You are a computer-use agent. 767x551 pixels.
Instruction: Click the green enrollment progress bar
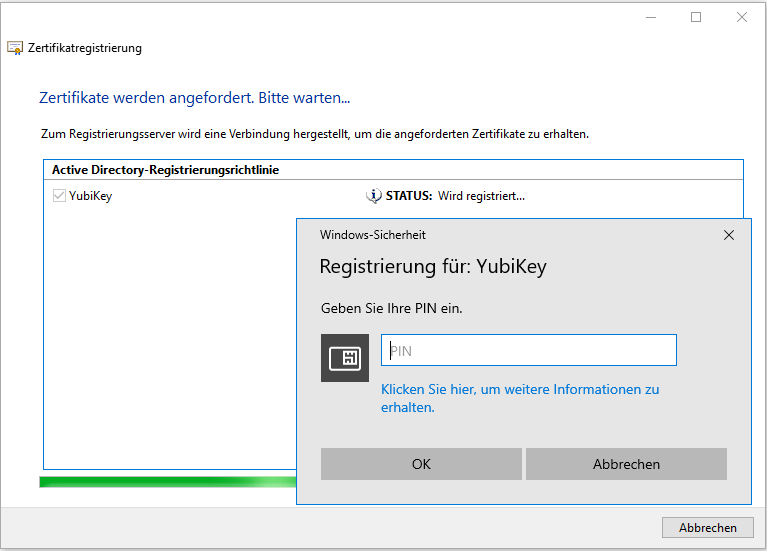168,482
